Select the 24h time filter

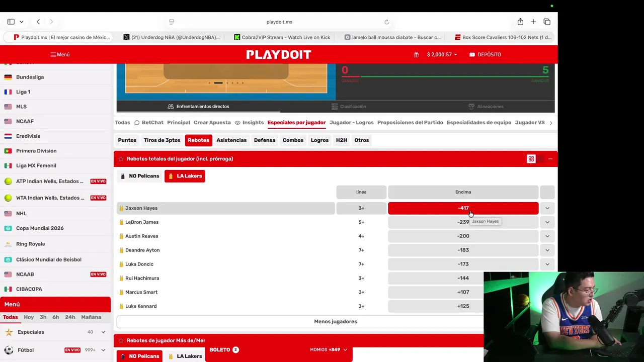70,317
